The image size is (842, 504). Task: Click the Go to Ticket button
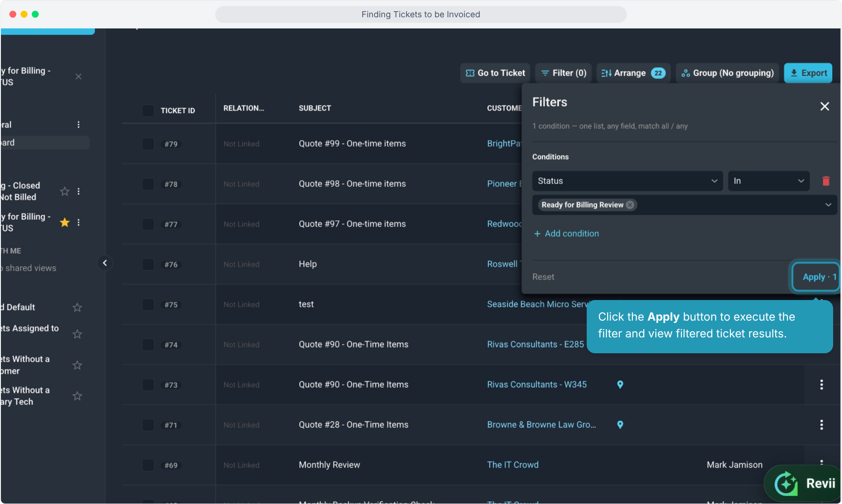point(495,73)
